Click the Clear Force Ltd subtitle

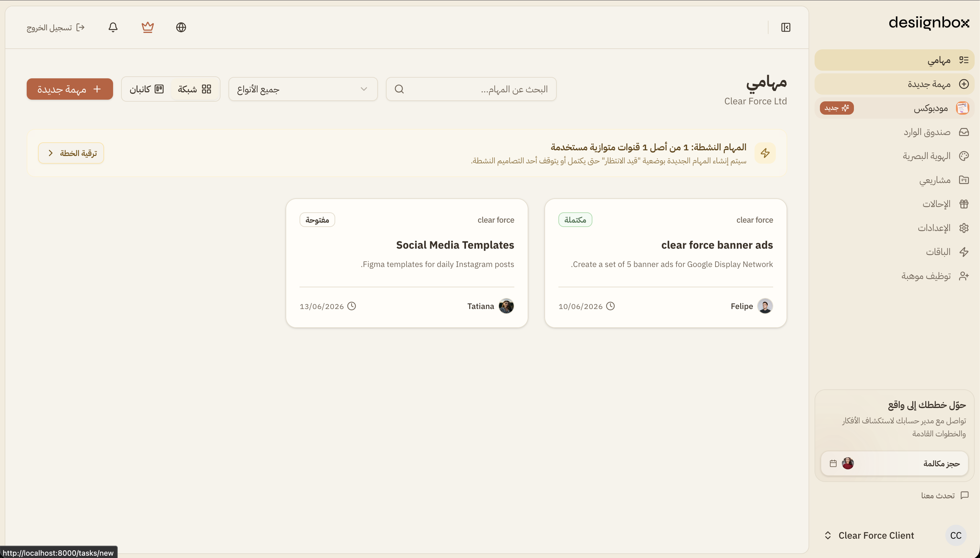pyautogui.click(x=755, y=101)
